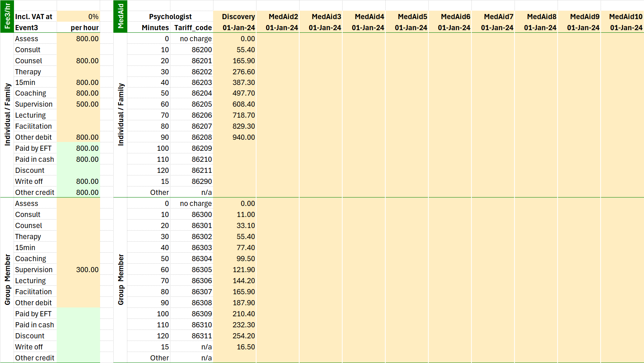Select the Event3 label cell
This screenshot has height=363, width=644.
tap(35, 28)
